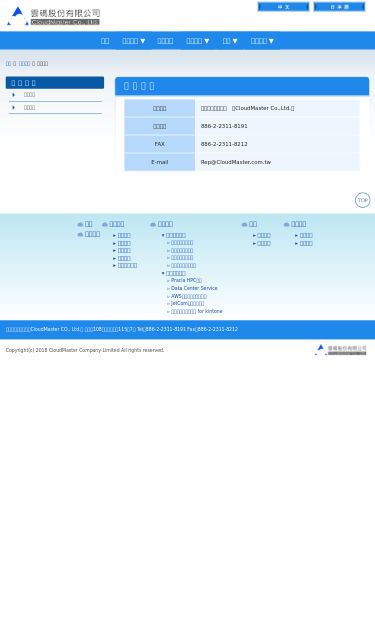Open the Pracia HPC footer link

tap(186, 280)
